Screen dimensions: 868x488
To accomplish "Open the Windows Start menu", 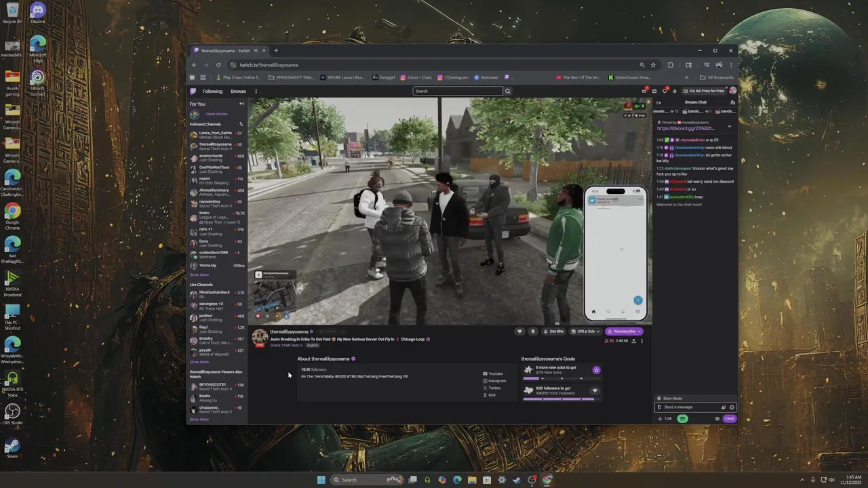I will (x=321, y=480).
